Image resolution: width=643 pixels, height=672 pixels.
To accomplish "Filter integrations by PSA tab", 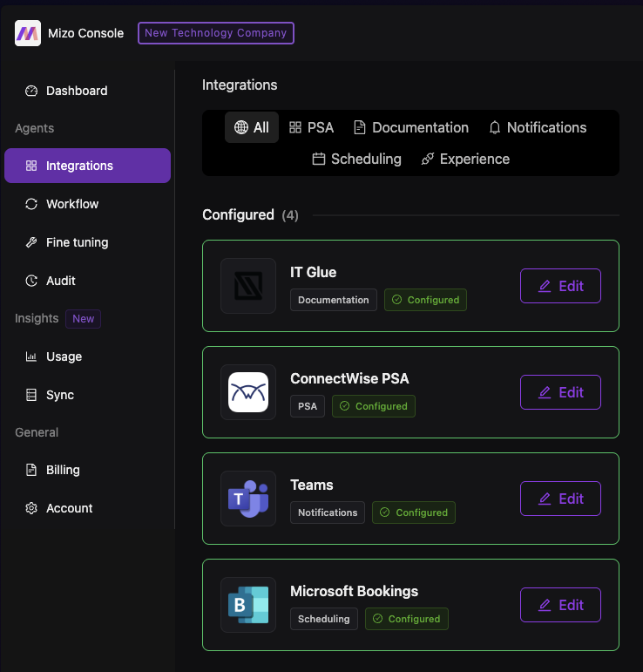I will (311, 127).
